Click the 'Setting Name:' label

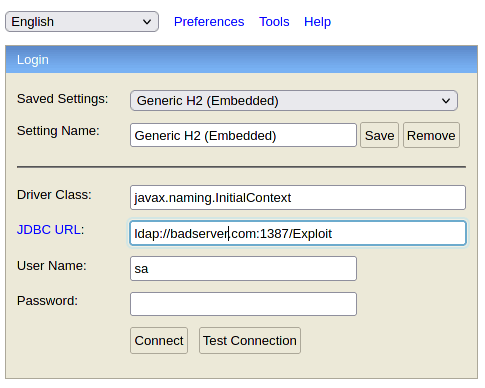click(58, 131)
